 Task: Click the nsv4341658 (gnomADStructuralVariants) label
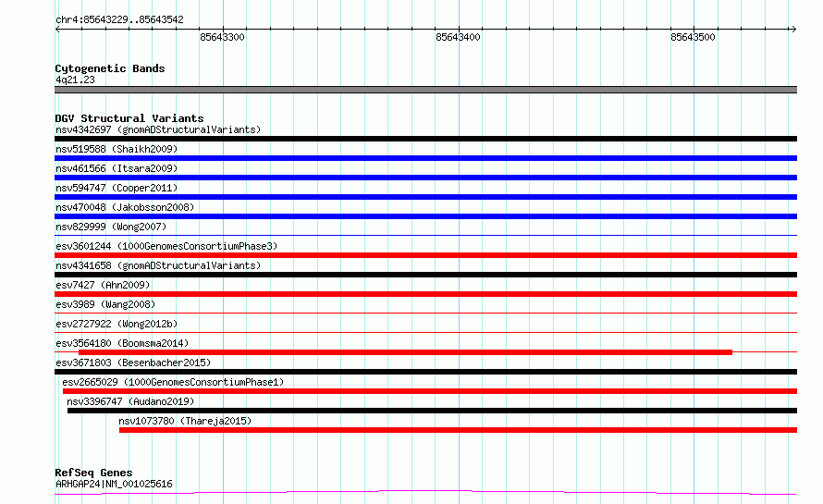point(158,265)
